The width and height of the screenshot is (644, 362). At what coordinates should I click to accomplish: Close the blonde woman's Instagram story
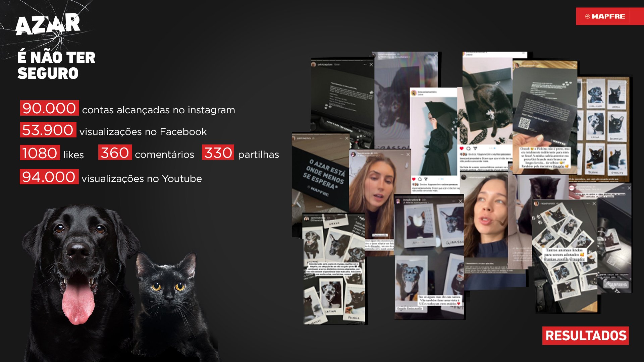[x=408, y=155]
